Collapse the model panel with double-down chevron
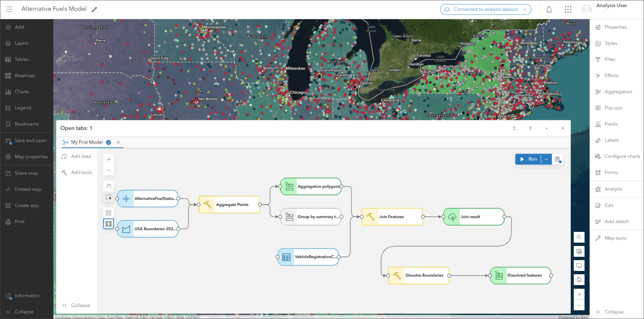This screenshot has width=644, height=319. pyautogui.click(x=530, y=128)
